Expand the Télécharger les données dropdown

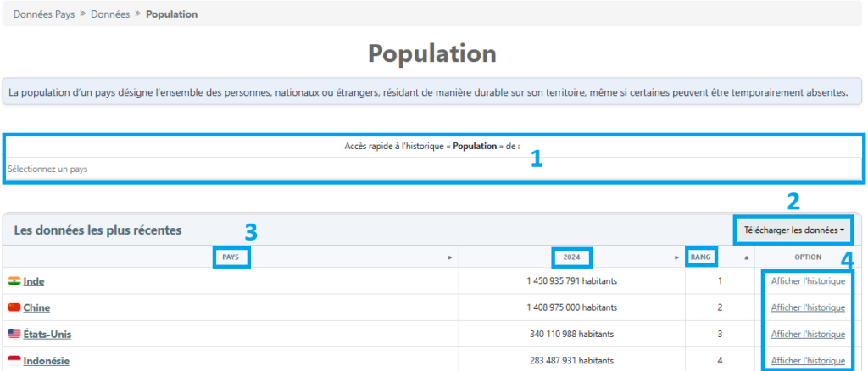[793, 230]
